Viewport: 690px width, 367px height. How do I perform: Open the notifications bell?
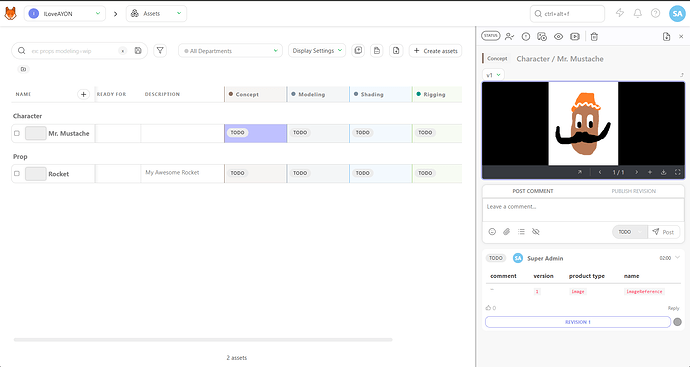(x=638, y=13)
